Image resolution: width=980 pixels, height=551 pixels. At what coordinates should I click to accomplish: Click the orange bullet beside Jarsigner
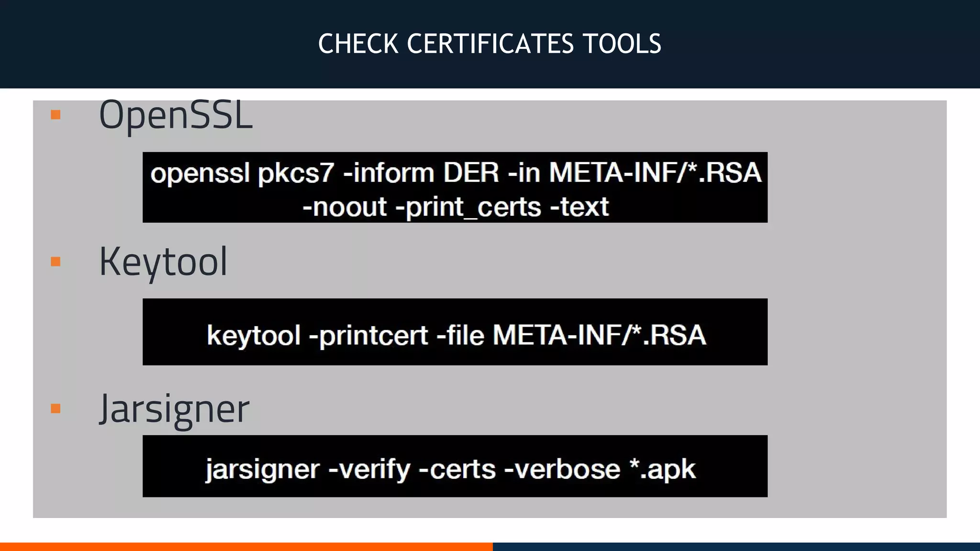[x=56, y=408]
